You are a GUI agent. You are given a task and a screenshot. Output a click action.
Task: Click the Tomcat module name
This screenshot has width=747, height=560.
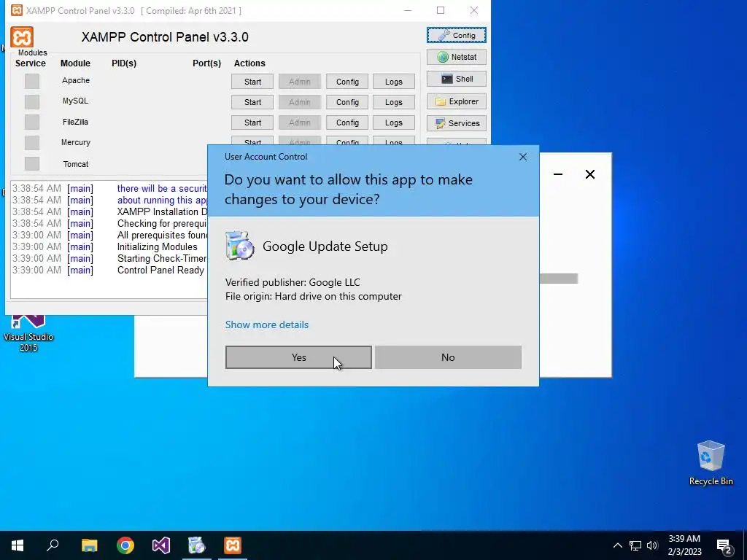click(x=75, y=164)
